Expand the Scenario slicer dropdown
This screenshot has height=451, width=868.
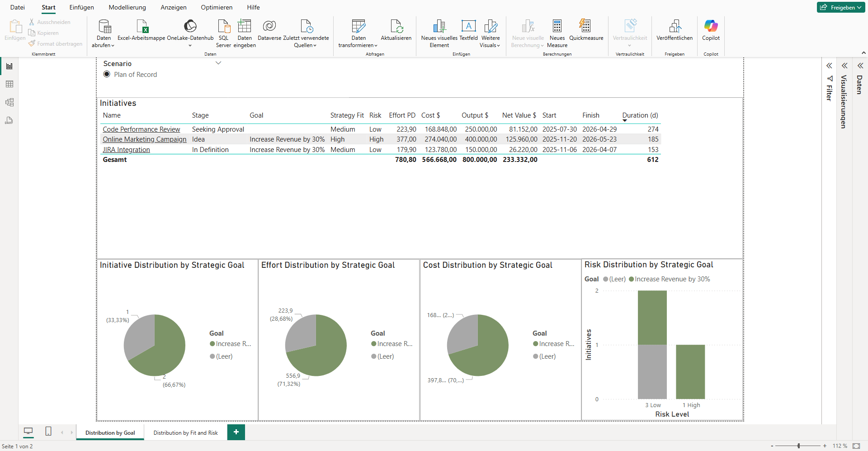218,63
